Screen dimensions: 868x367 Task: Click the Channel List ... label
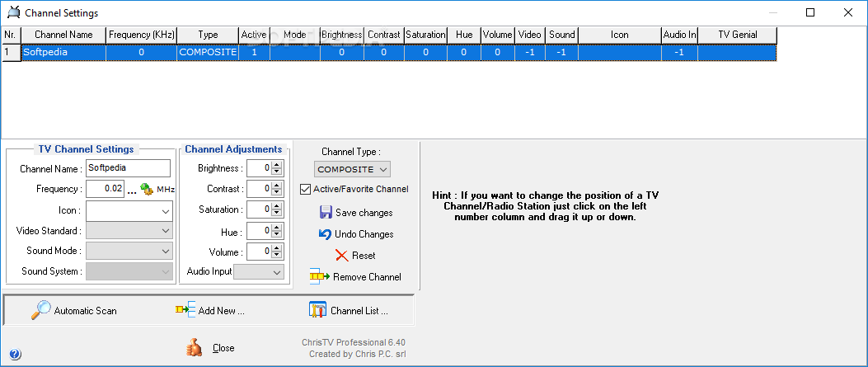[x=359, y=311]
